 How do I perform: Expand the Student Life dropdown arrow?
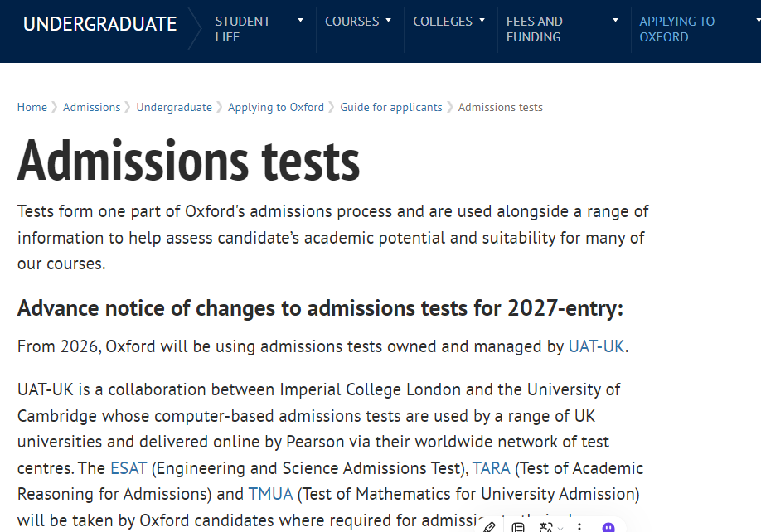[x=300, y=21]
